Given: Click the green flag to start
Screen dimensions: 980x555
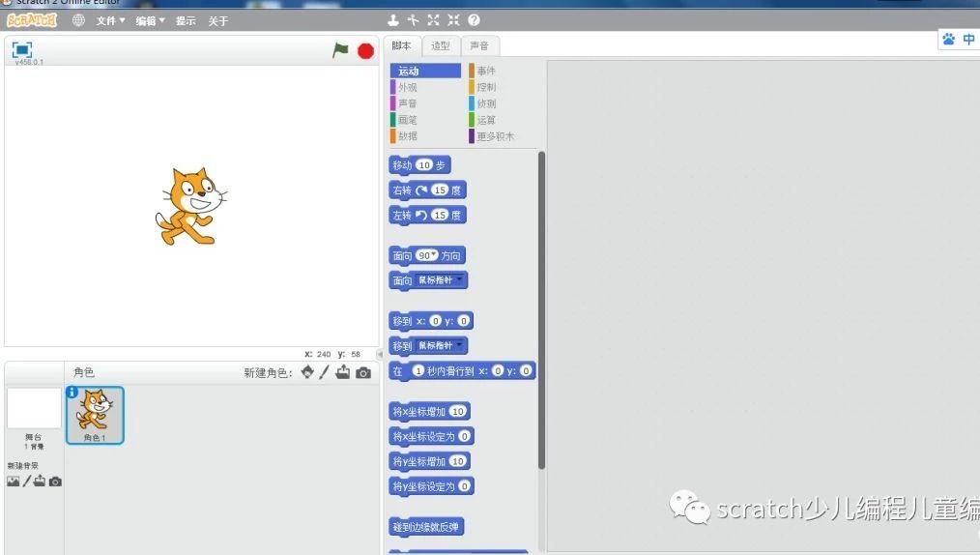Looking at the screenshot, I should [x=340, y=50].
